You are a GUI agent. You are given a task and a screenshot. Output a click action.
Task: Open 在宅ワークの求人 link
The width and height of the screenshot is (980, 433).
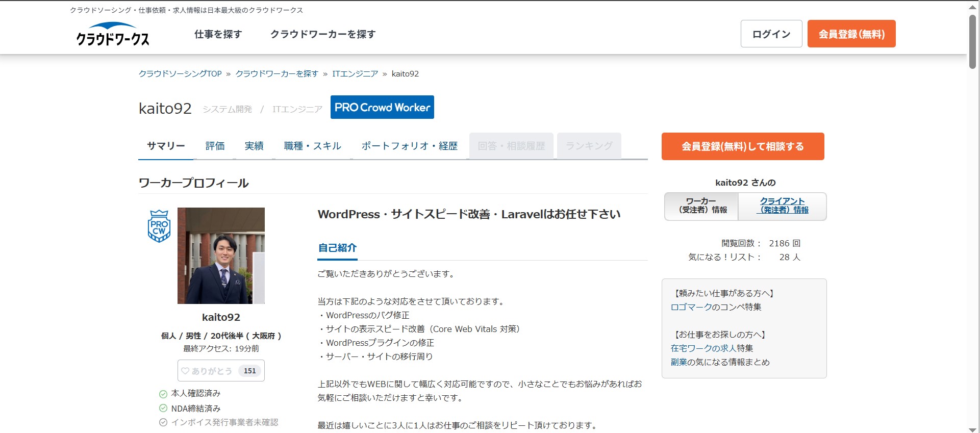tap(703, 348)
